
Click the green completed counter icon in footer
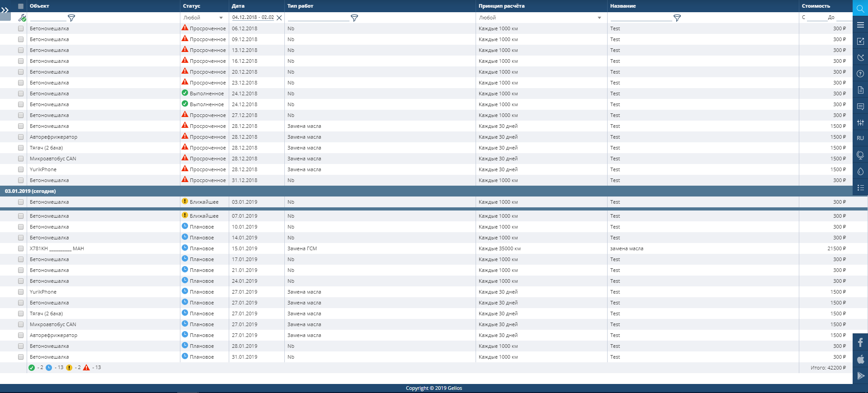coord(32,368)
